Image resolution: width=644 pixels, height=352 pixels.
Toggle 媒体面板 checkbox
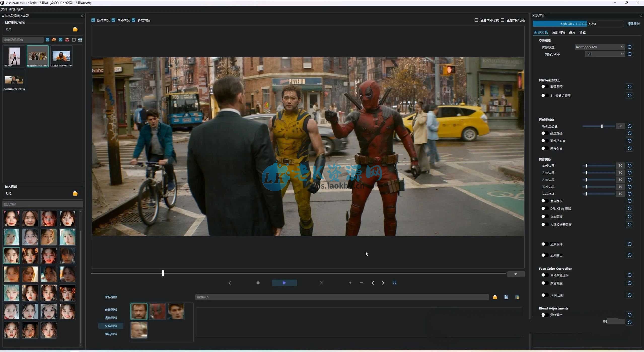93,20
